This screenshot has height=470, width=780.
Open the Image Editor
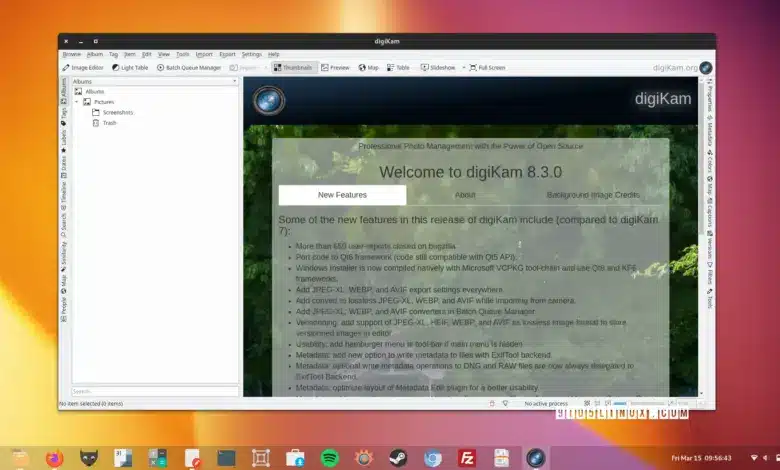coord(83,68)
